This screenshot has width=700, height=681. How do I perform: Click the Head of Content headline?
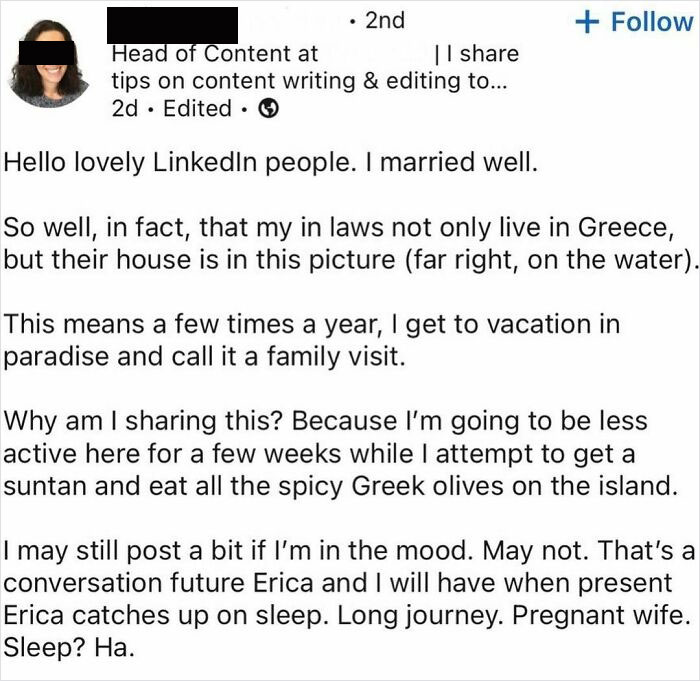[214, 54]
